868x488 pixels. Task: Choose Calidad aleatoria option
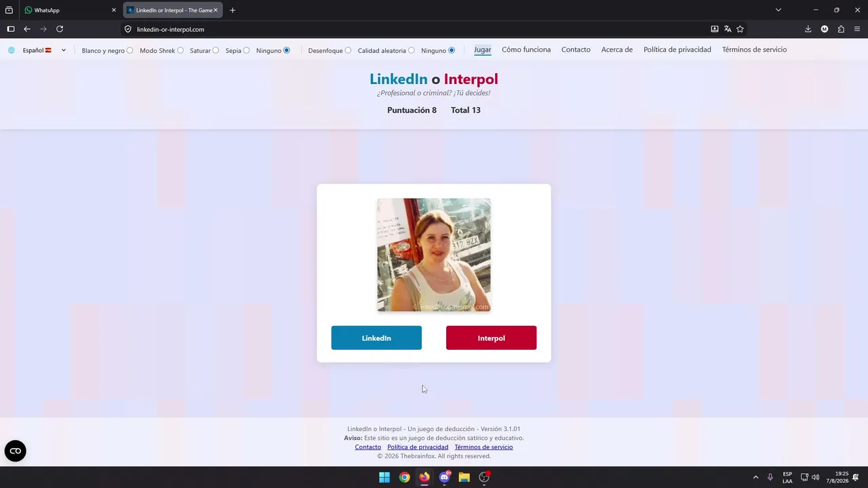pos(411,50)
